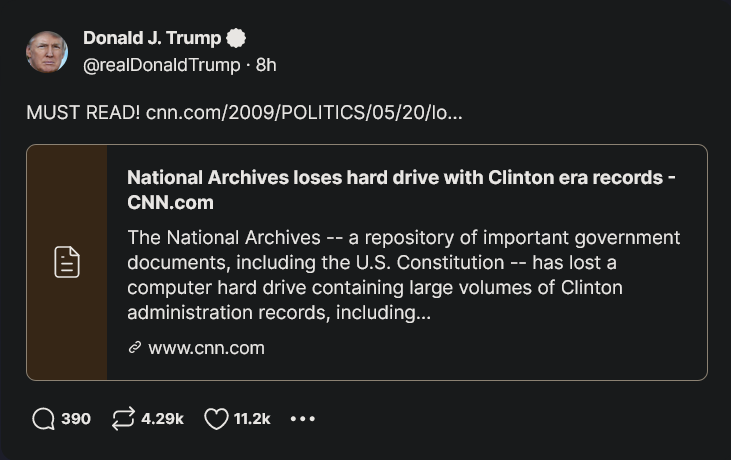
Task: Click the 8h post timestamp
Action: [x=266, y=65]
